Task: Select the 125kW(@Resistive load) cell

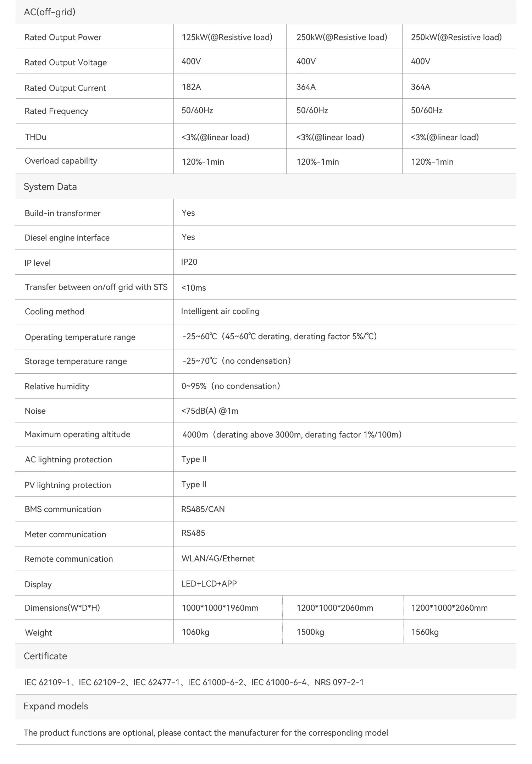Action: tap(227, 37)
